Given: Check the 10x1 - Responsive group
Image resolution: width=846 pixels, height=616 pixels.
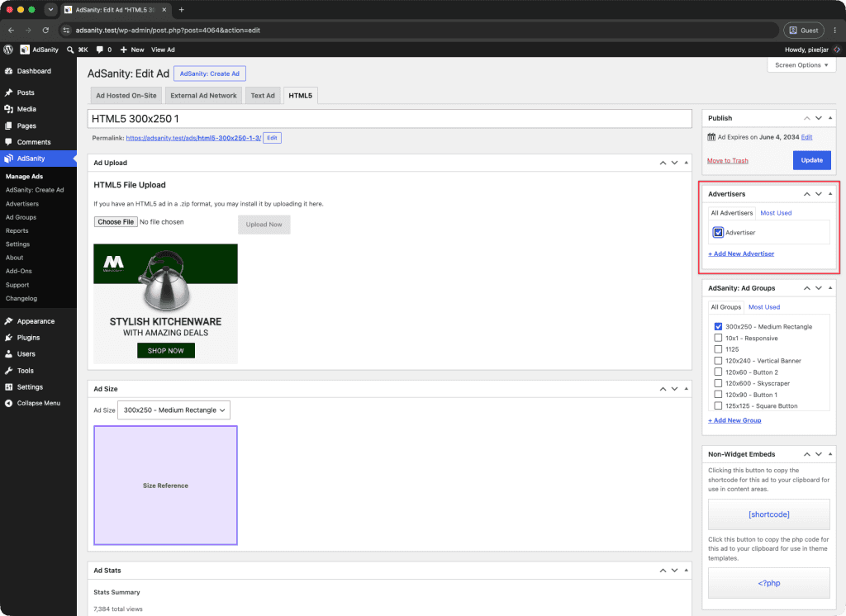Looking at the screenshot, I should (718, 338).
